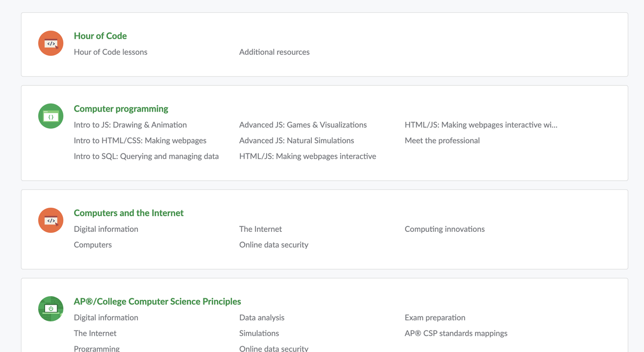Open AP®/College Computer Science Principles title

[x=157, y=301]
